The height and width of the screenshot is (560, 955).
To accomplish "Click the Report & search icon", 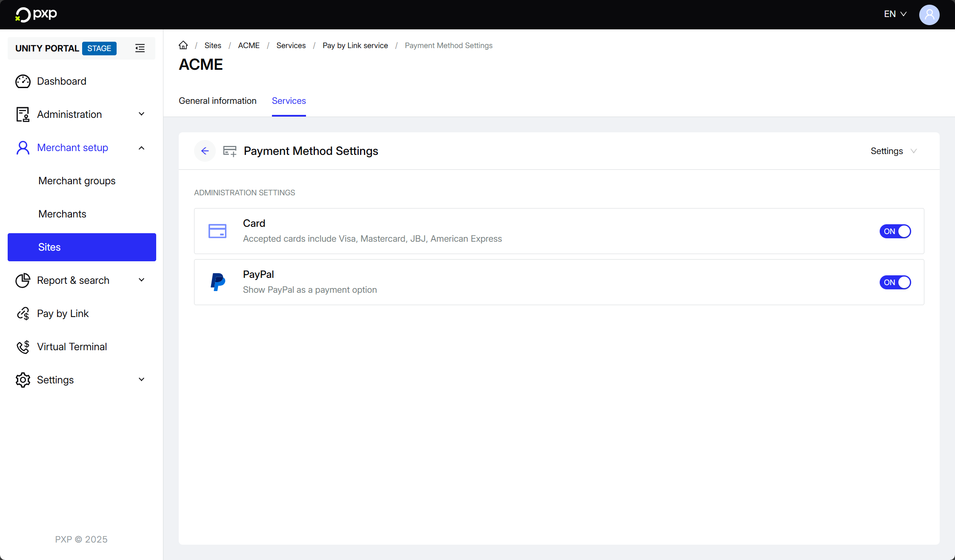I will [x=23, y=280].
